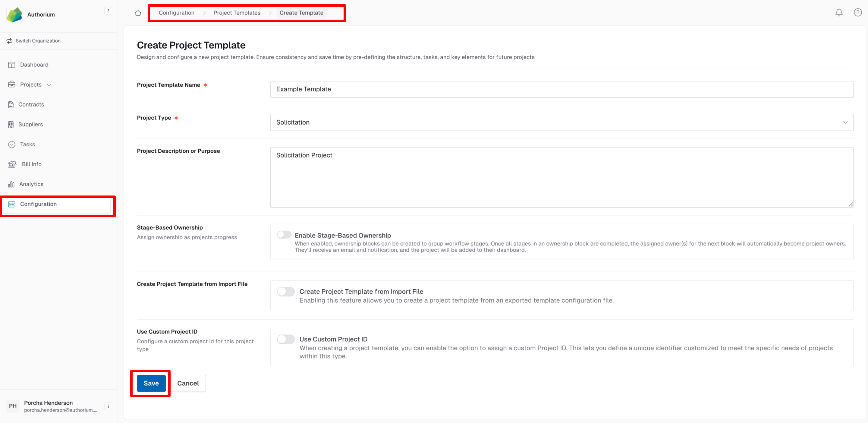This screenshot has width=868, height=423.
Task: Click Switch Organization link
Action: coord(38,41)
